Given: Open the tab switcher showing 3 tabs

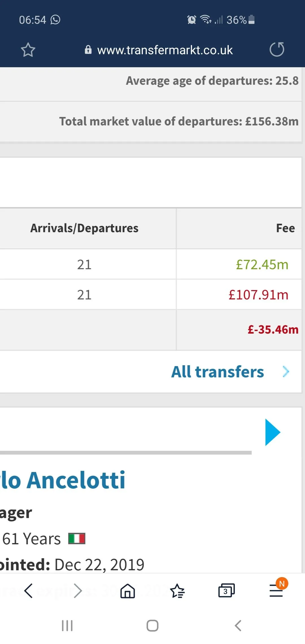Looking at the screenshot, I should pyautogui.click(x=226, y=591).
